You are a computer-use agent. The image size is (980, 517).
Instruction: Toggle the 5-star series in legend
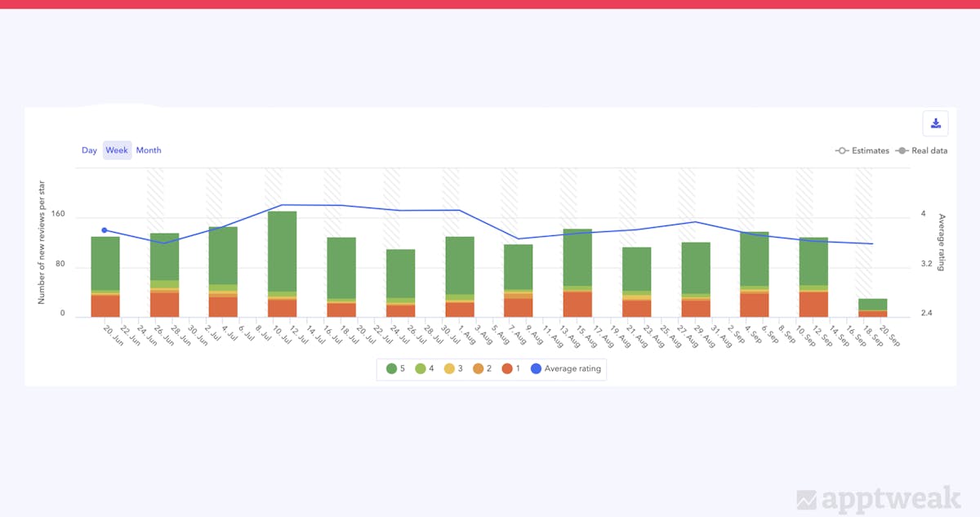pos(396,369)
